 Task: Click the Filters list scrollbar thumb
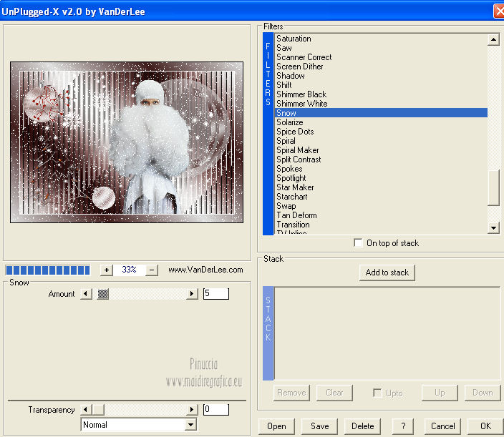coord(493,188)
